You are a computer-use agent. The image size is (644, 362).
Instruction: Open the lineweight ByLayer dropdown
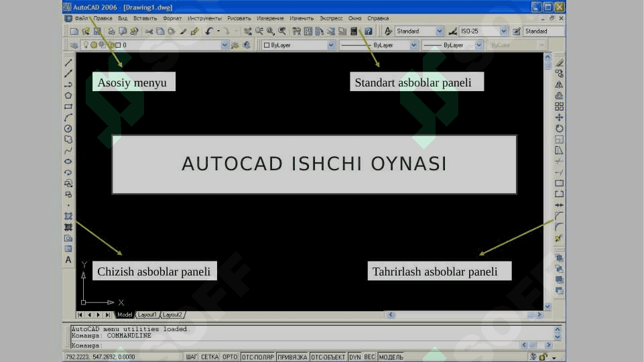(478, 45)
